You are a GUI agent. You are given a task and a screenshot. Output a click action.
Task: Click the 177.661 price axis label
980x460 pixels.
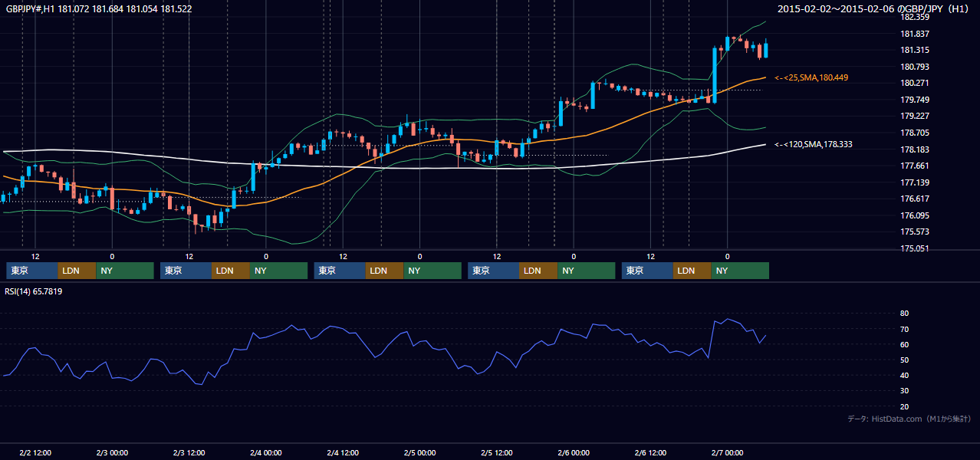pos(914,166)
